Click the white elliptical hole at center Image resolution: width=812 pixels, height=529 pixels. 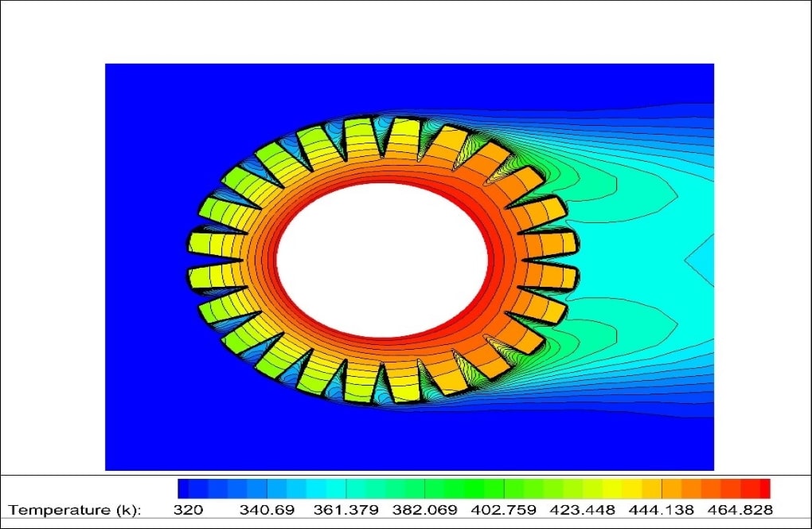point(382,260)
